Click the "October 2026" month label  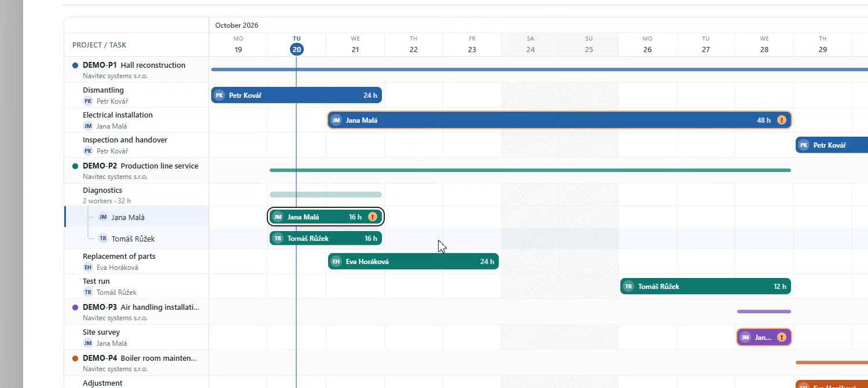[237, 25]
